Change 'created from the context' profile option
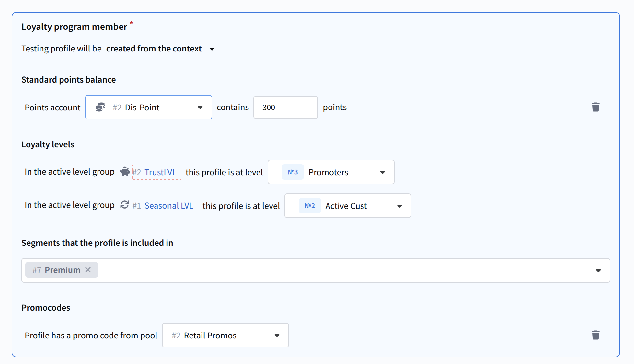This screenshot has width=634, height=364. point(160,49)
